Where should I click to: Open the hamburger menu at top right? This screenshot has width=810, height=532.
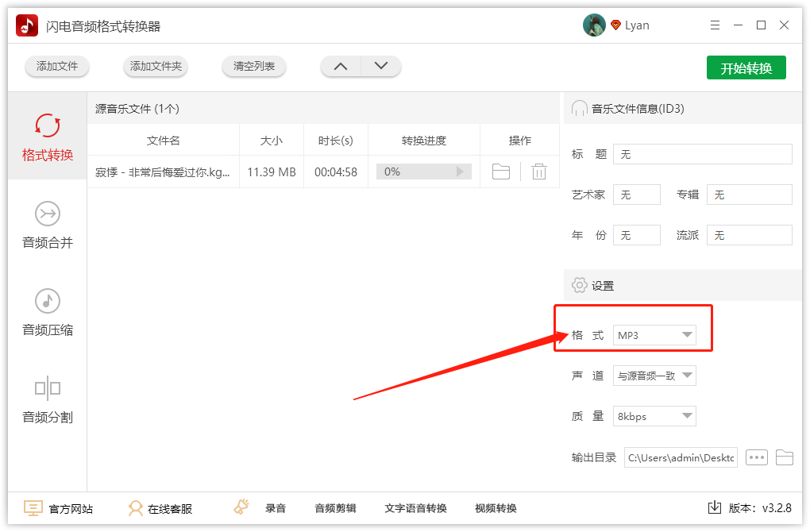(x=714, y=25)
